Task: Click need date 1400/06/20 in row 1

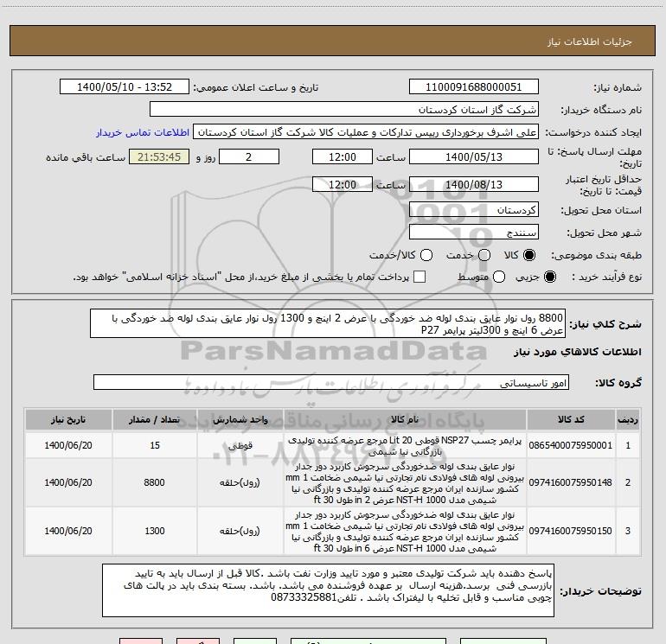Action: [x=68, y=445]
